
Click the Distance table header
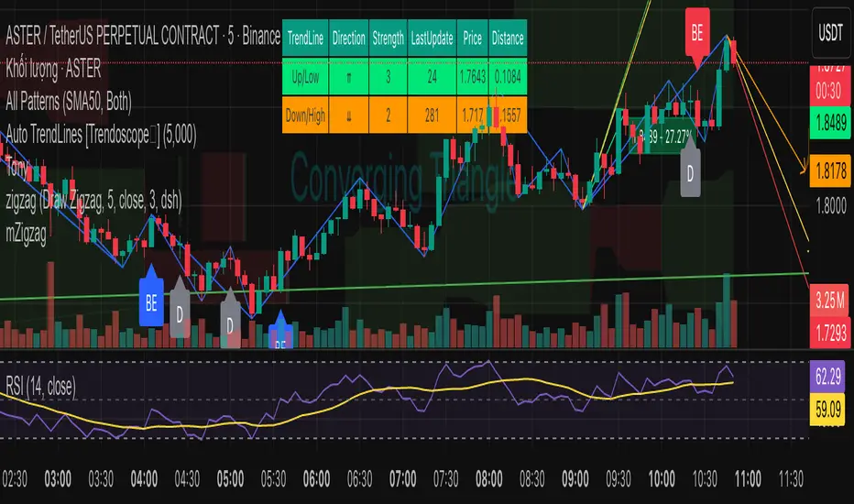pos(508,38)
